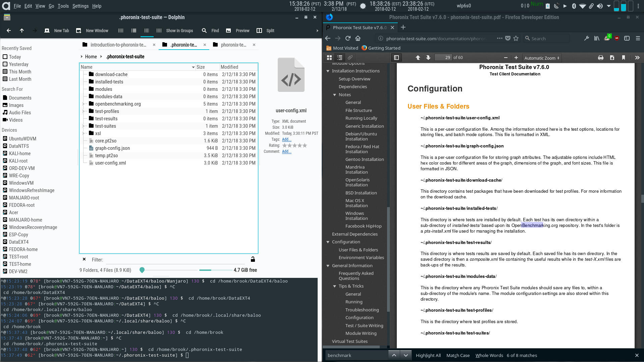Collapse Installation Instructions outline section
644x362 pixels.
(328, 71)
